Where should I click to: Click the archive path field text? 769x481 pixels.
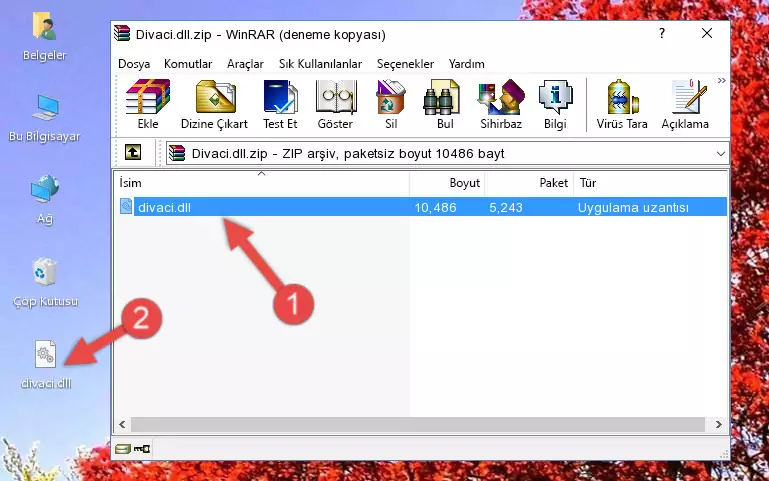(348, 153)
